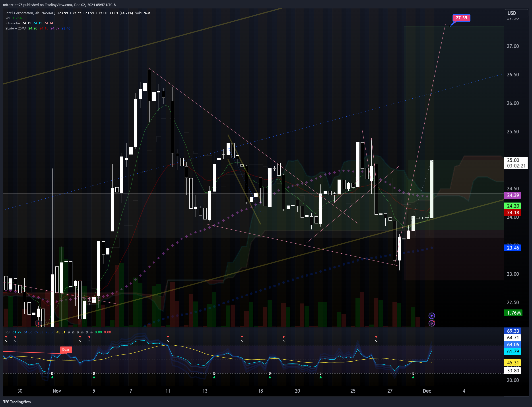Select the Ichimoku indicator legend
The width and height of the screenshot is (532, 407).
[13, 23]
